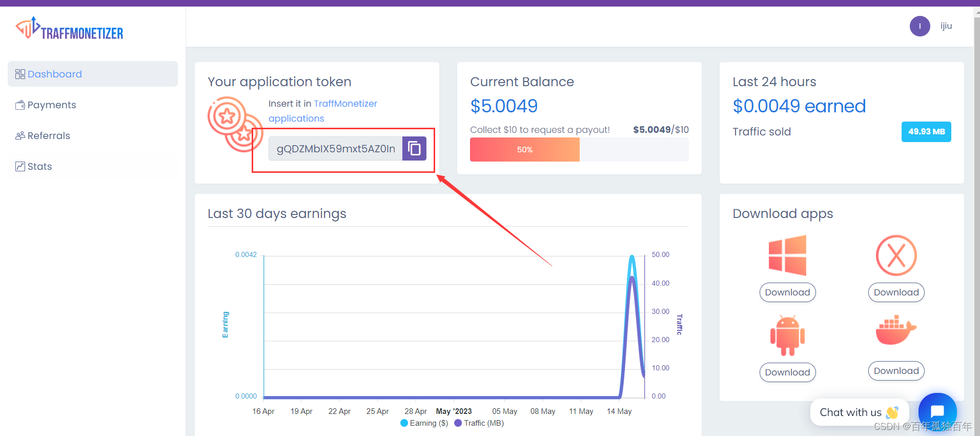
Task: Click the $0.0049 earned text
Action: [x=799, y=106]
